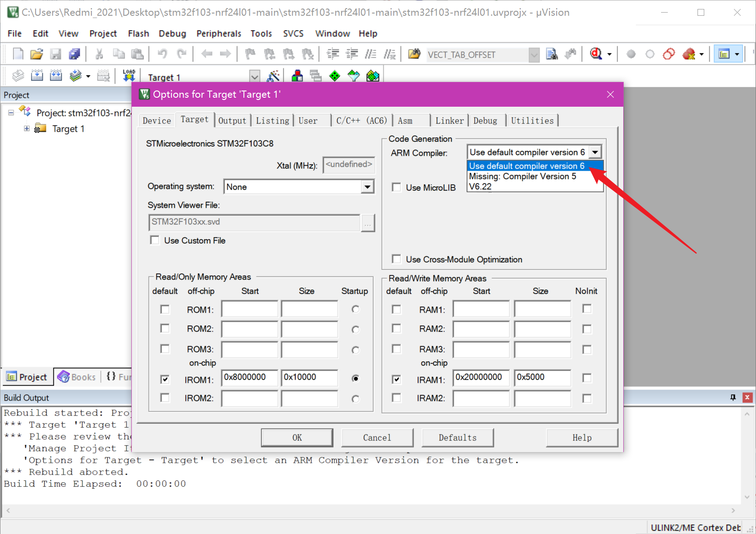Image resolution: width=756 pixels, height=534 pixels.
Task: Switch to the Device tab
Action: point(157,121)
